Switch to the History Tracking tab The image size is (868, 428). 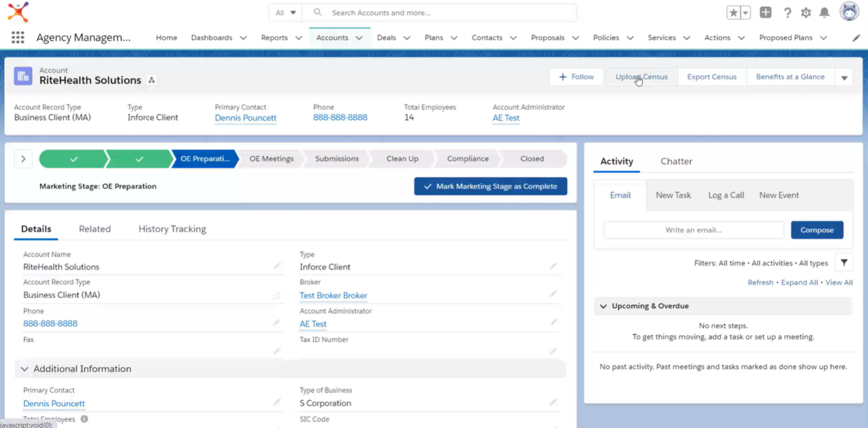[172, 229]
